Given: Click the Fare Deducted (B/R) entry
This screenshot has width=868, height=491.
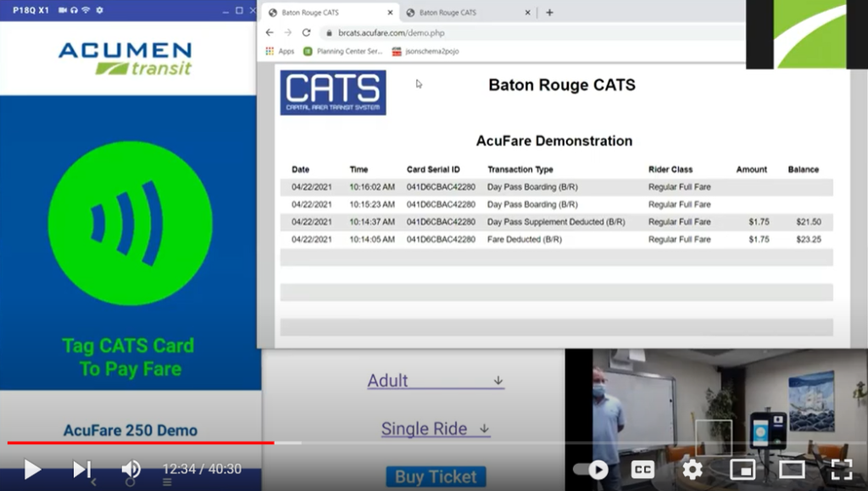Looking at the screenshot, I should (x=525, y=239).
